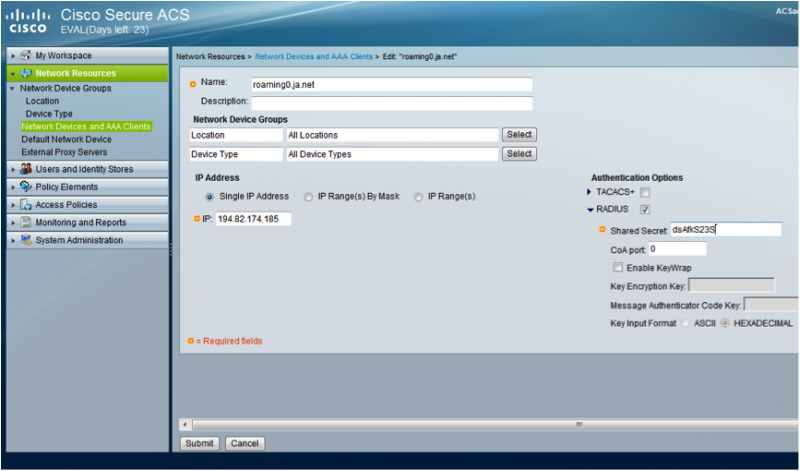Click the Network Resources icon
The height and width of the screenshot is (471, 800).
[x=26, y=73]
